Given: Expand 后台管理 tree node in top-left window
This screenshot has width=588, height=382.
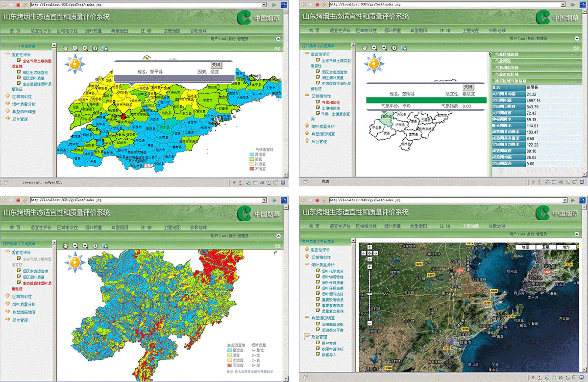Looking at the screenshot, I should tap(7, 119).
